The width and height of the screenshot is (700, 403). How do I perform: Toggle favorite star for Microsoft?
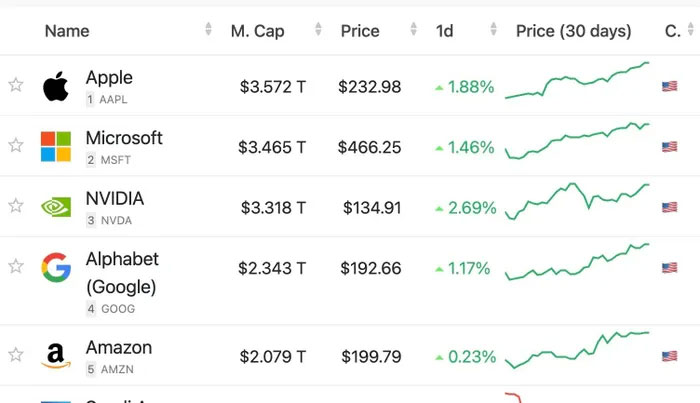click(16, 146)
